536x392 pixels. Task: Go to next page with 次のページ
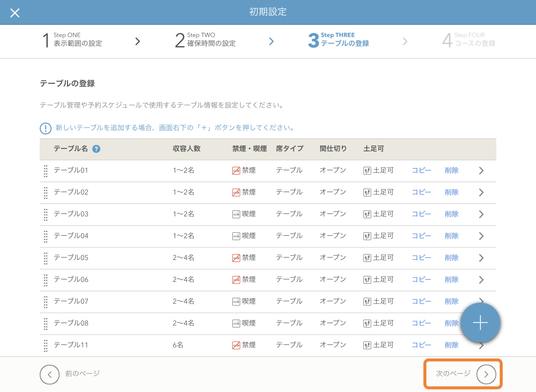click(486, 375)
